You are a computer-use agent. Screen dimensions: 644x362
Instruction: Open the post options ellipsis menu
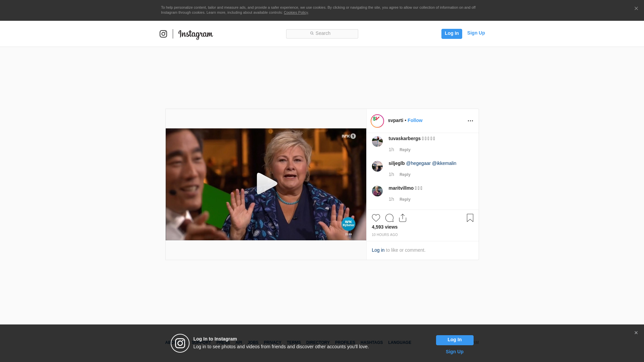click(470, 121)
